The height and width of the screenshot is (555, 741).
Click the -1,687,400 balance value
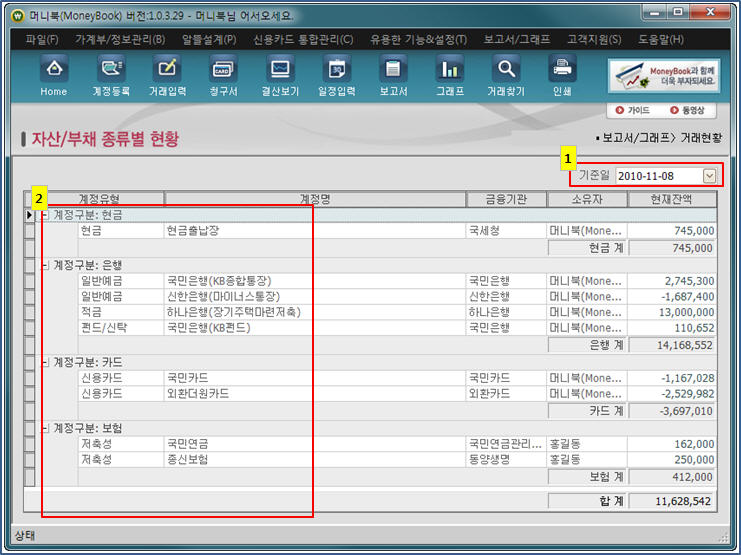point(672,296)
